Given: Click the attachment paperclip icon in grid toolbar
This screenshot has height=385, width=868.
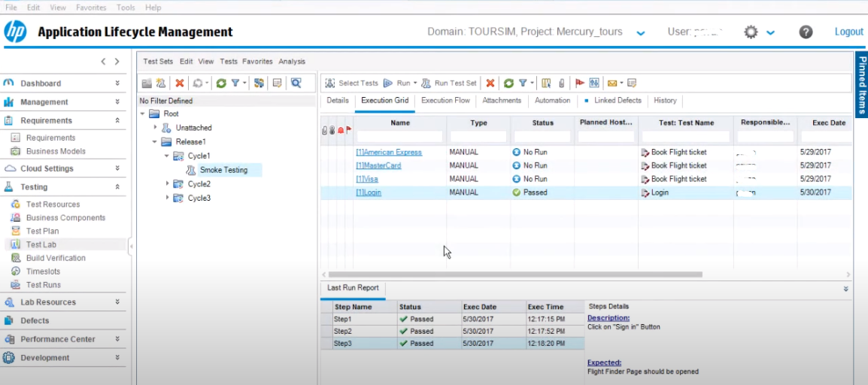Looking at the screenshot, I should pyautogui.click(x=561, y=83).
